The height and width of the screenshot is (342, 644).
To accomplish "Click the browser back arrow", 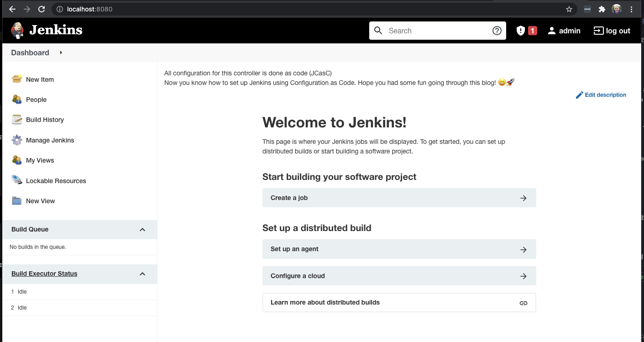I will click(x=12, y=9).
